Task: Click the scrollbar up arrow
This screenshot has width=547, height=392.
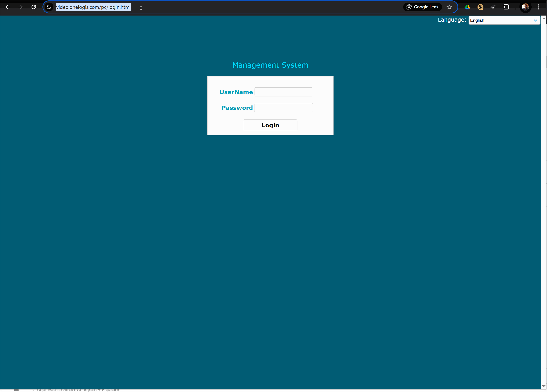Action: pyautogui.click(x=544, y=18)
